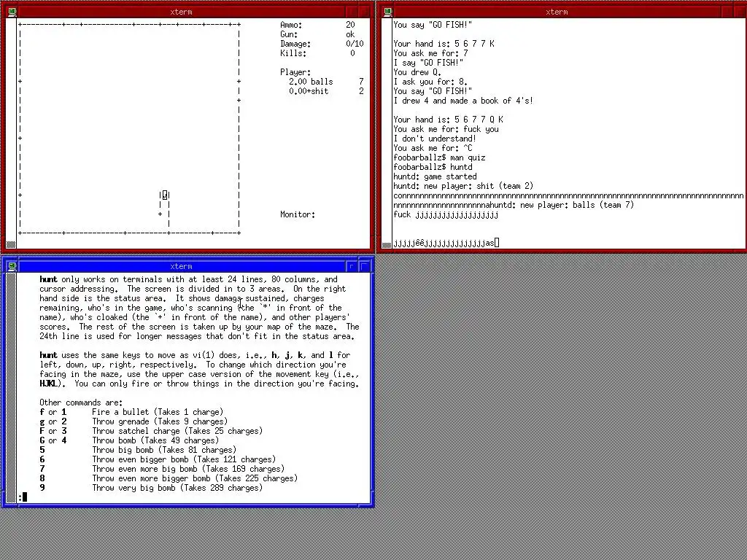Click the '0/10' damage value
The height and width of the screenshot is (560, 747).
tap(355, 44)
